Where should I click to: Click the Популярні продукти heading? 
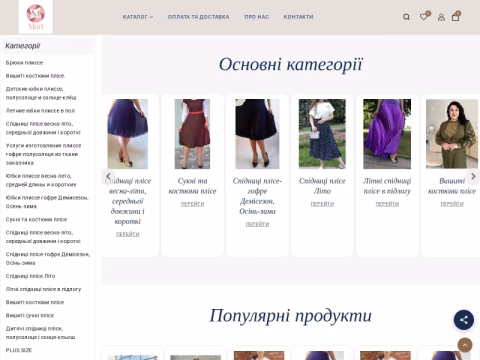click(x=291, y=315)
